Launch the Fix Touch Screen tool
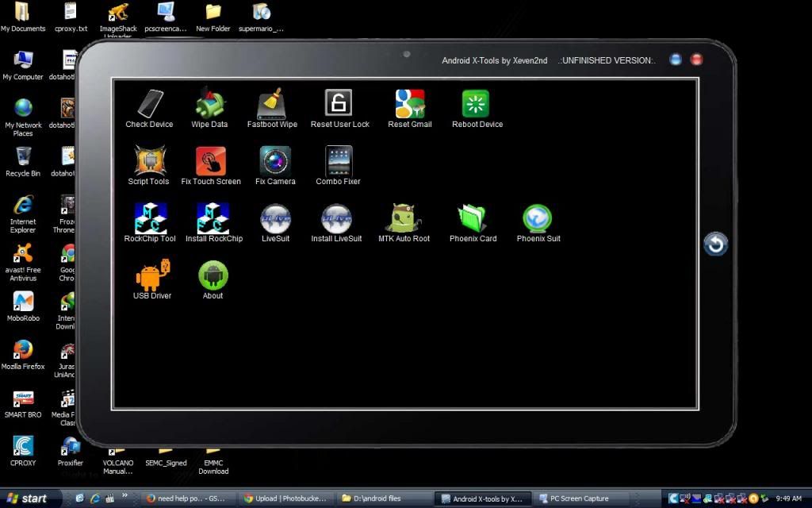 click(211, 162)
